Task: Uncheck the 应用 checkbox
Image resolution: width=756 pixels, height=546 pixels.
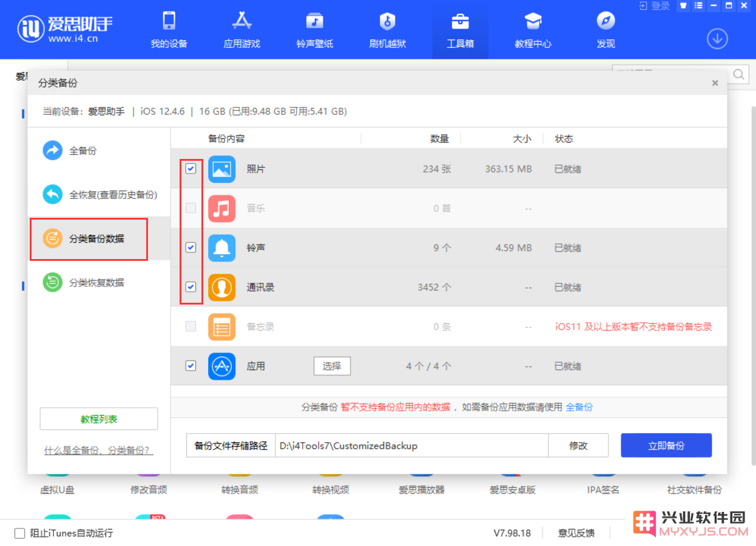Action: tap(191, 366)
